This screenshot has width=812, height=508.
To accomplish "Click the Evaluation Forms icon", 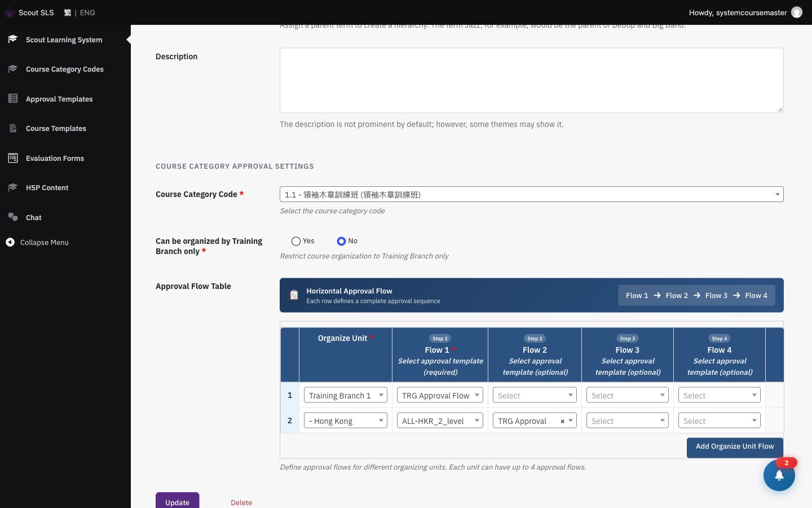I will (13, 158).
